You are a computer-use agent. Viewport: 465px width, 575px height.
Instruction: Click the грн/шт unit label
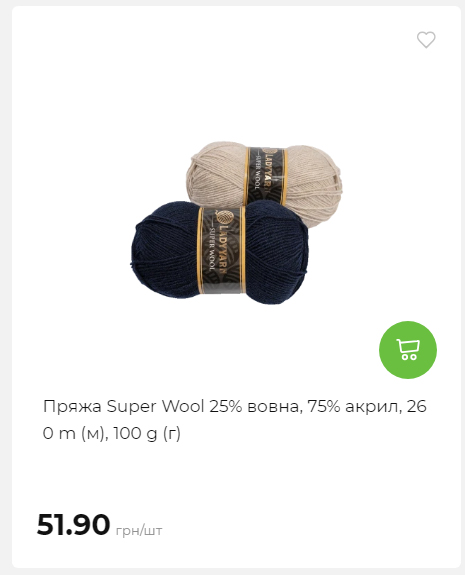coord(139,530)
